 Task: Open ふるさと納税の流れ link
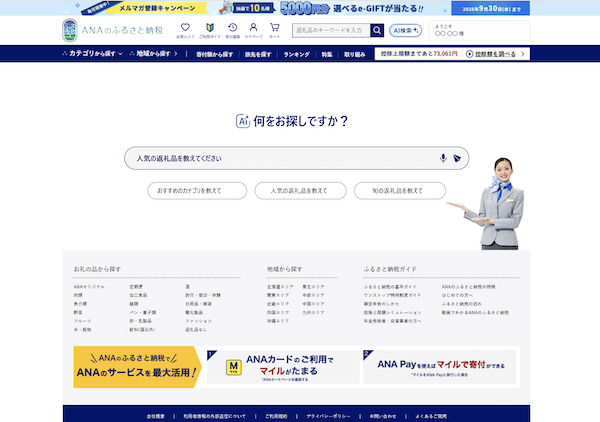461,304
